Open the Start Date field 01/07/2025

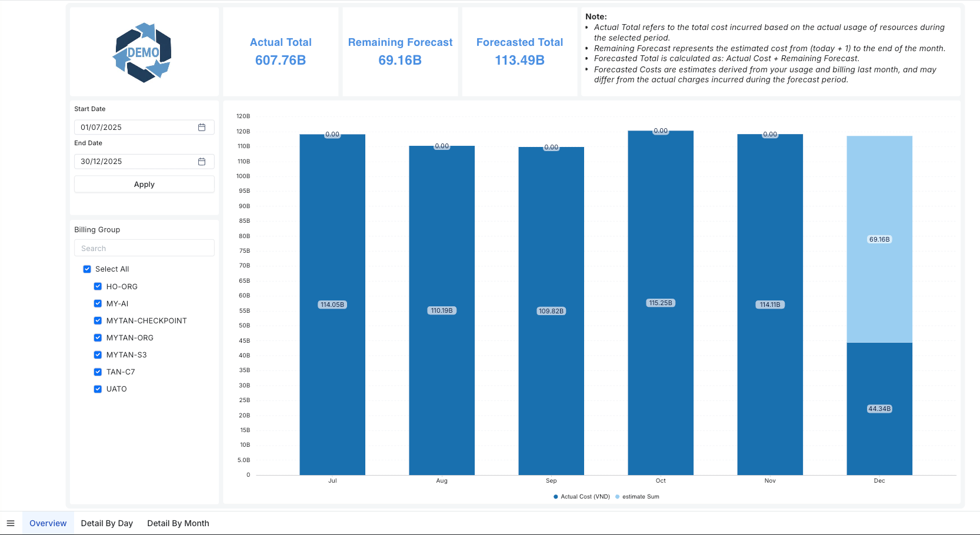(135, 128)
